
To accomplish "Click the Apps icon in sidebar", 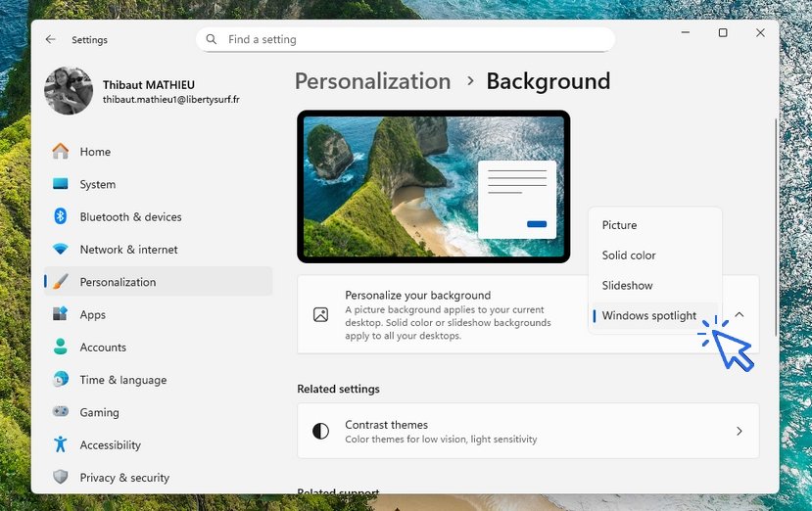I will click(x=61, y=314).
